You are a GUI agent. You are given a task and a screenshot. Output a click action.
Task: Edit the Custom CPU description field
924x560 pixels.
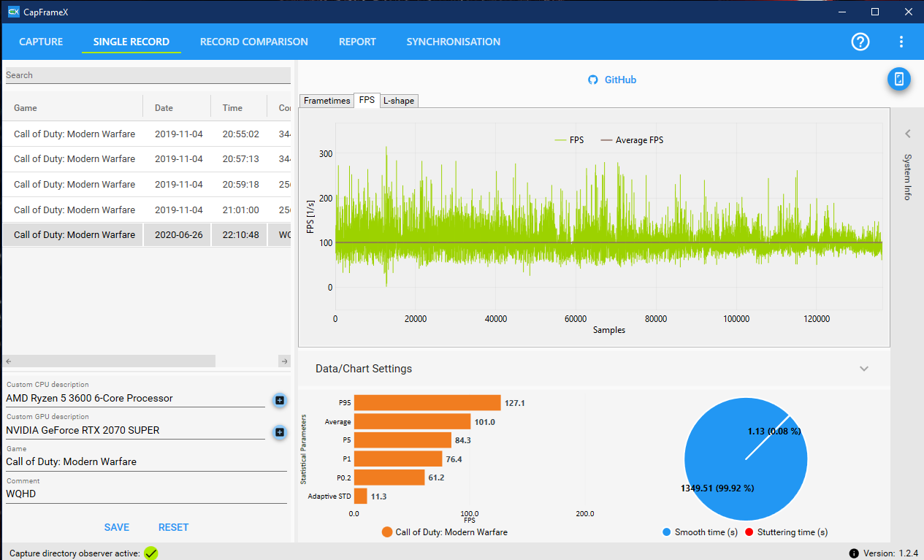pos(135,399)
